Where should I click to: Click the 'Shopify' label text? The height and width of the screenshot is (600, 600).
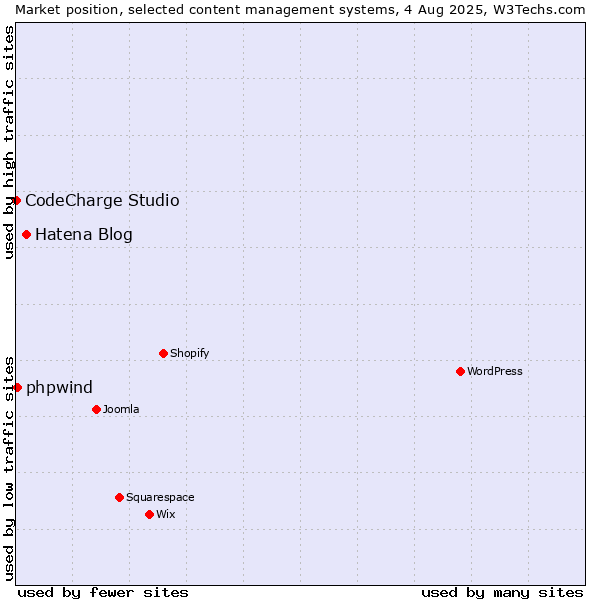click(189, 353)
